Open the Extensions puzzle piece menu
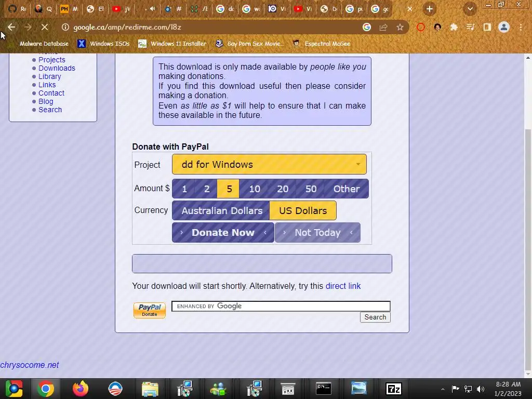 click(x=454, y=27)
